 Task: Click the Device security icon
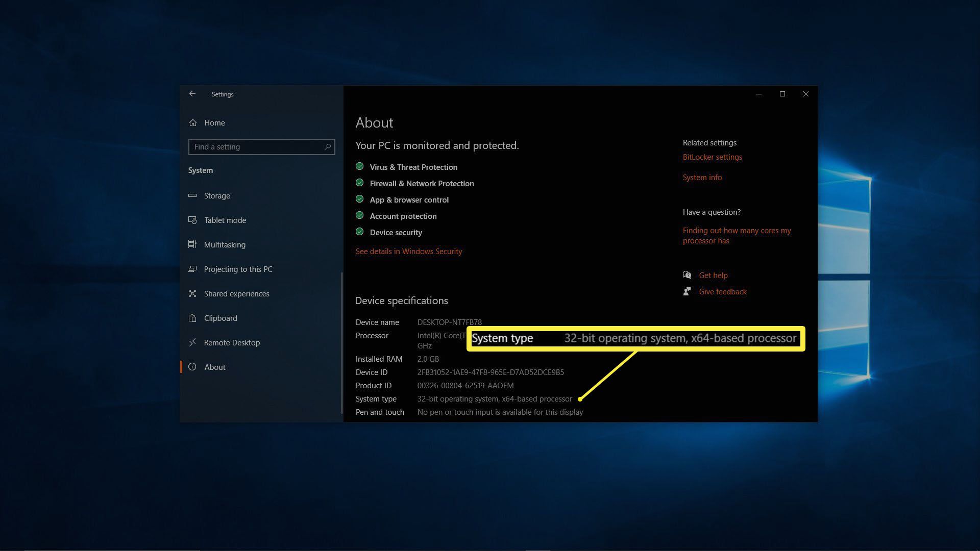point(359,232)
